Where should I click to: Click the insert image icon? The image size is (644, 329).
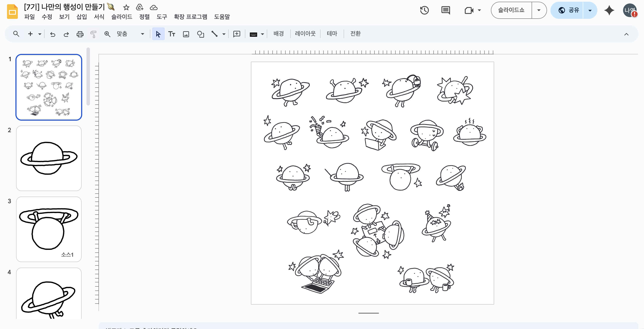tap(186, 34)
